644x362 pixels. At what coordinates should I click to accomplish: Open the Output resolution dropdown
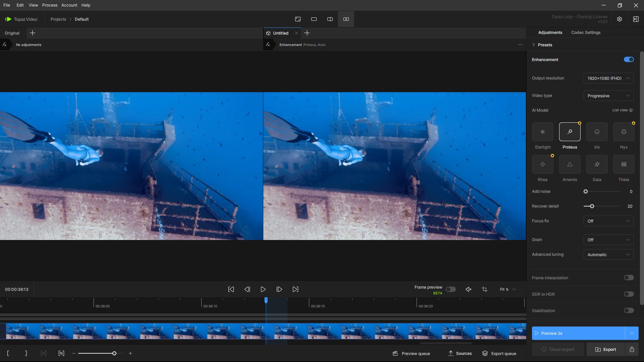[x=608, y=78]
